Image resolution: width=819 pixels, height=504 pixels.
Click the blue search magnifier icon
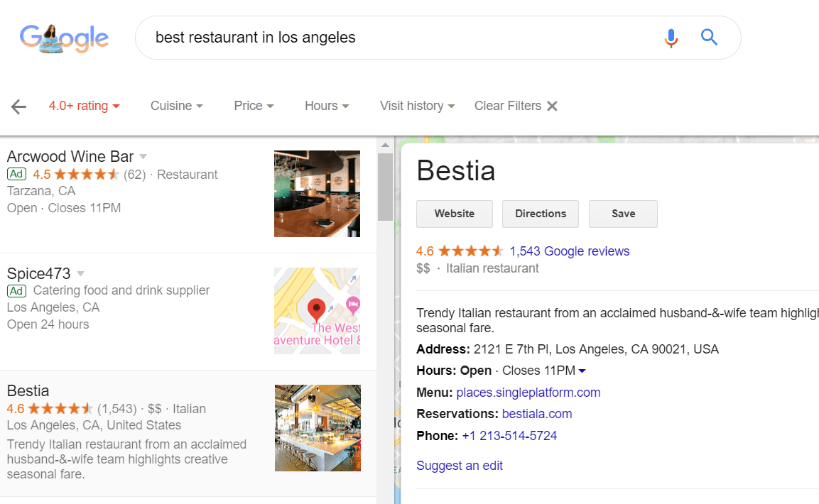(x=709, y=37)
